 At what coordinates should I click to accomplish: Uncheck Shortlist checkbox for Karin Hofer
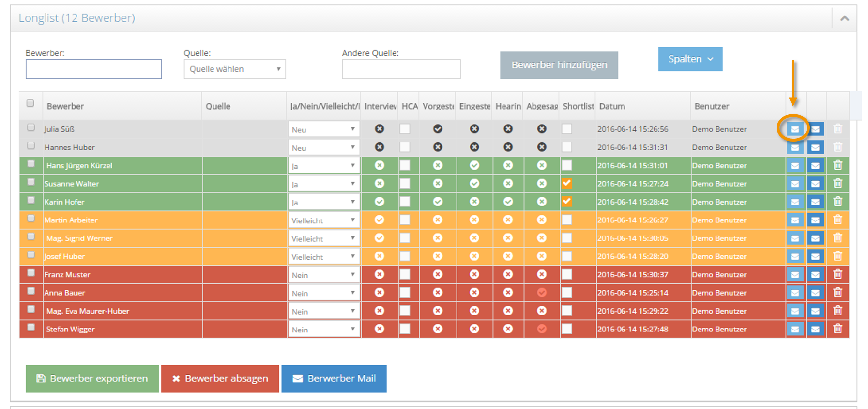[x=567, y=202]
